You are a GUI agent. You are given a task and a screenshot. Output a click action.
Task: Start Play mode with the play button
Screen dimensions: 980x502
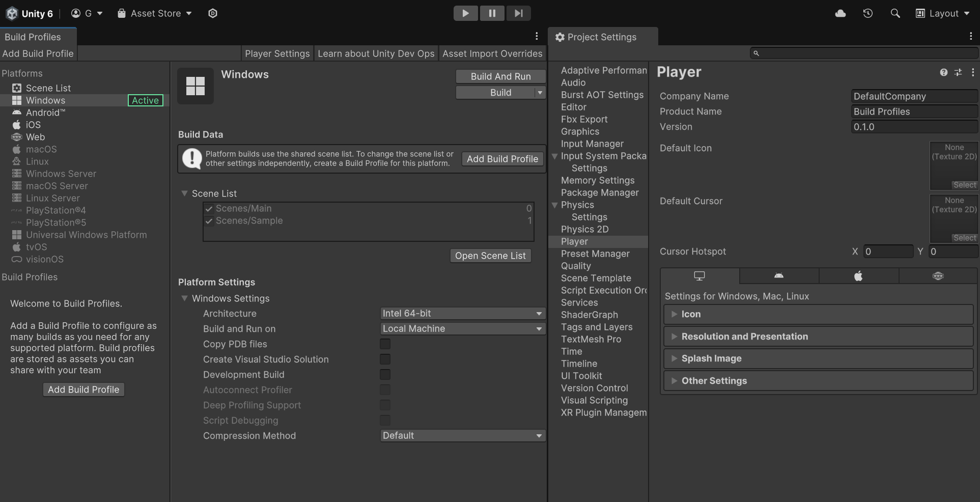pos(465,13)
